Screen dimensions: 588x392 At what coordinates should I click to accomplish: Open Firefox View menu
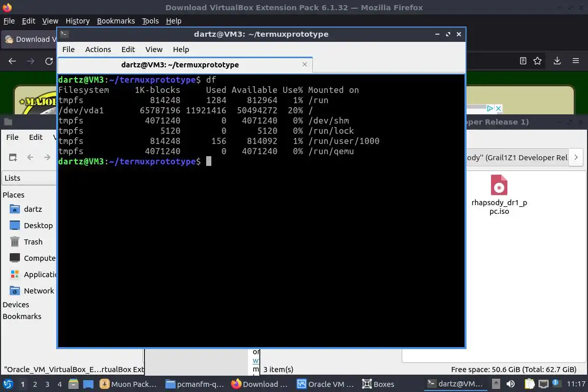pyautogui.click(x=50, y=21)
